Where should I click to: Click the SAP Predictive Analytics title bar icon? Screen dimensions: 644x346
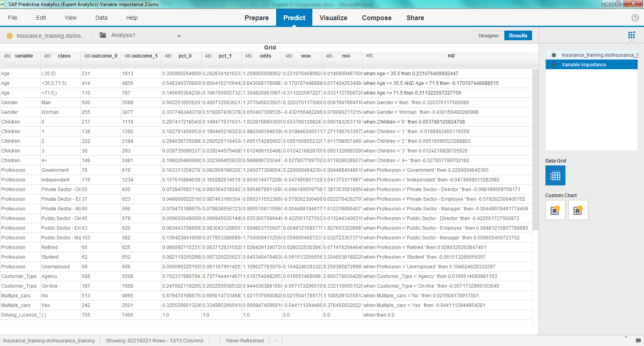pos(3,4)
